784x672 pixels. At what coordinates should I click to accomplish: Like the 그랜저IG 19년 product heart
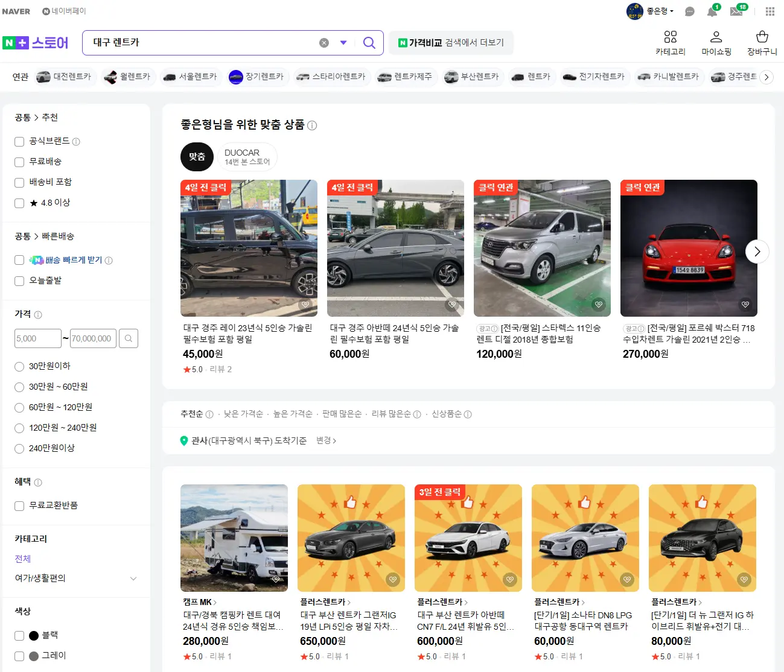[393, 580]
